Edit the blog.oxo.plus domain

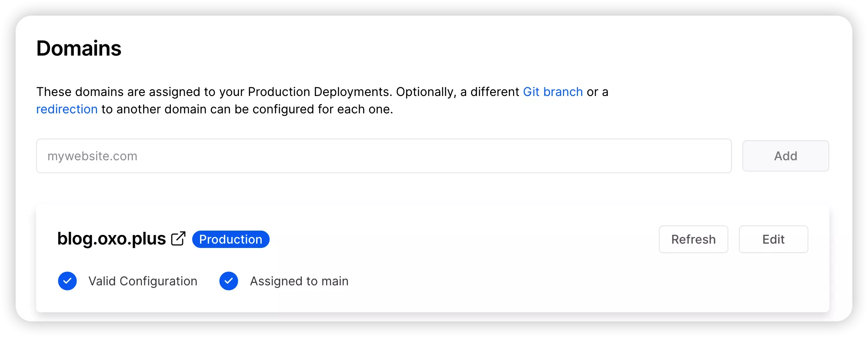[773, 239]
